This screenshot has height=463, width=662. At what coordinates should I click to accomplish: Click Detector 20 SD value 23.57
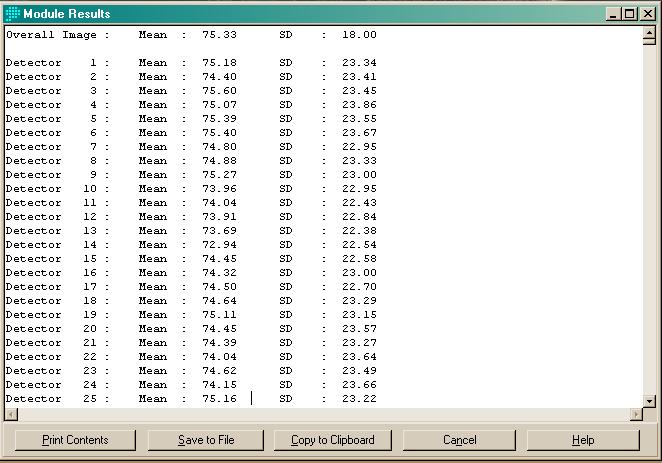(x=359, y=328)
